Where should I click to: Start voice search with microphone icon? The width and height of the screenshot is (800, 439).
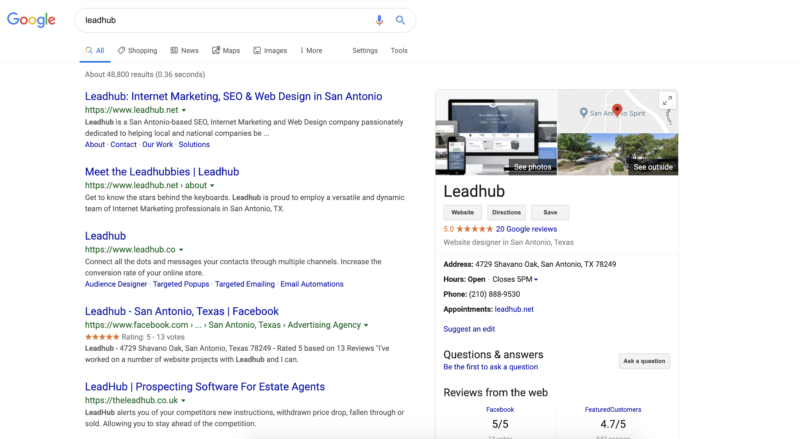point(379,20)
